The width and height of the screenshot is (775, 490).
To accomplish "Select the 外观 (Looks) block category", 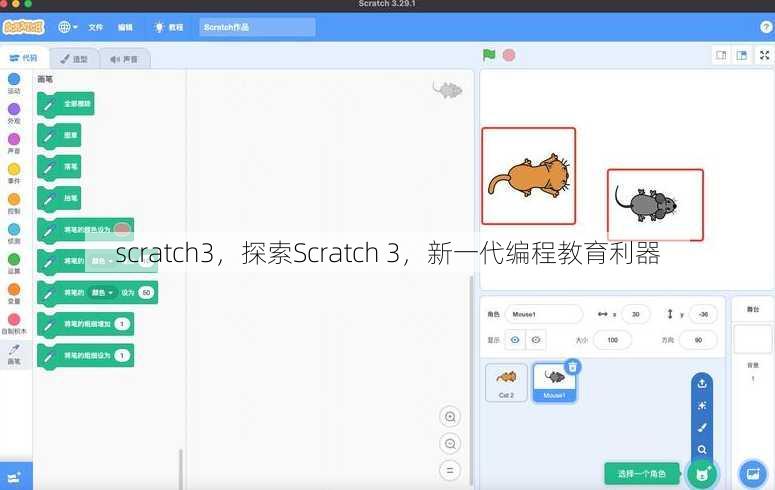I will 14,113.
